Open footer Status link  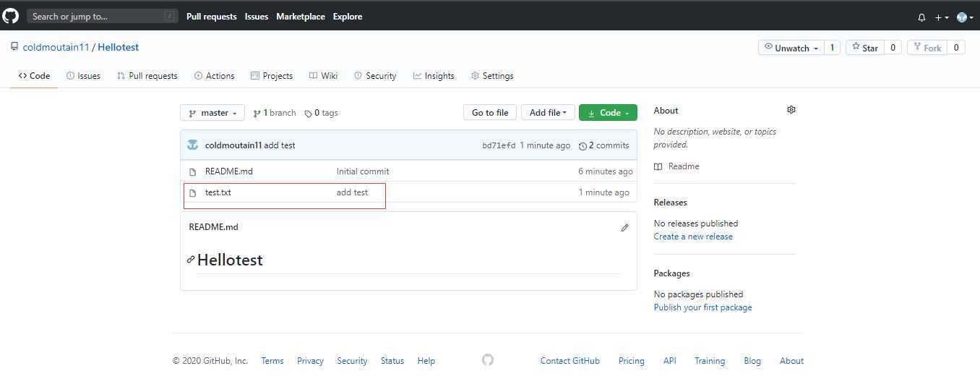[392, 361]
